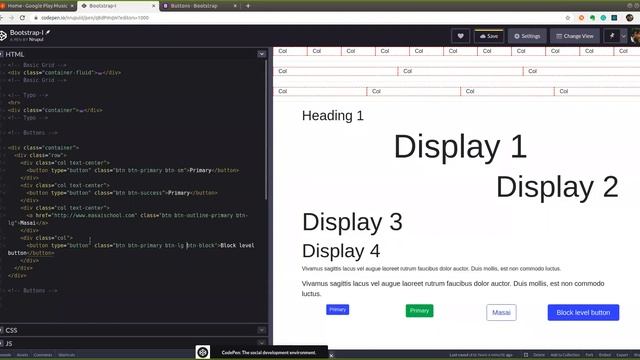Click the teal round extension icon

pos(603,18)
